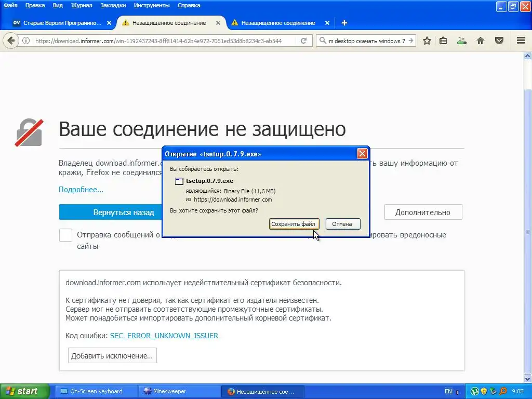
Task: Click the https://download.informer.com source text in dialog
Action: pos(233,199)
